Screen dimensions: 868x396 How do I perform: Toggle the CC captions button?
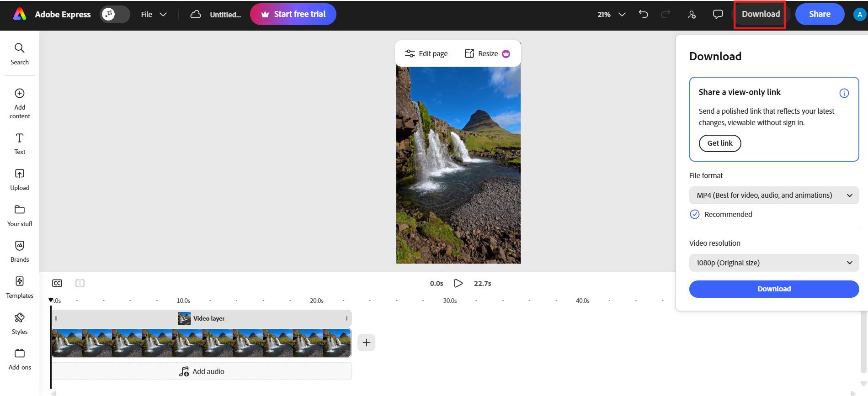57,283
